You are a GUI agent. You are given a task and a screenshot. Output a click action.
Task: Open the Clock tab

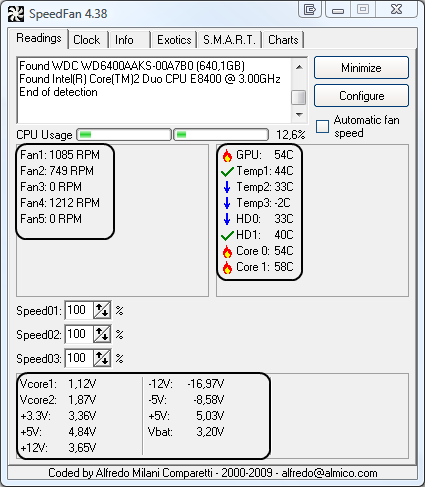(87, 40)
